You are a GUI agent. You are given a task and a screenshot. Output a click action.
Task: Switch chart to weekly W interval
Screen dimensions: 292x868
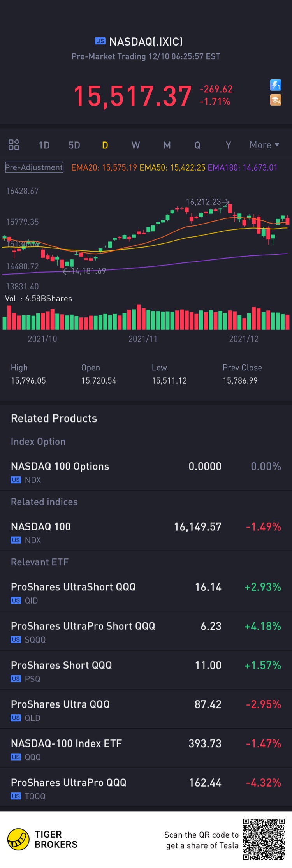(x=135, y=145)
